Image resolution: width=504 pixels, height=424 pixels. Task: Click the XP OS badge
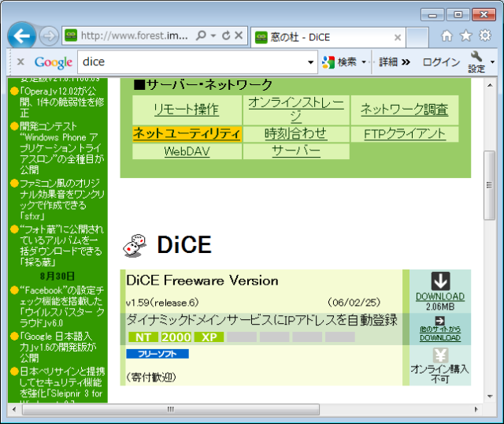click(209, 337)
